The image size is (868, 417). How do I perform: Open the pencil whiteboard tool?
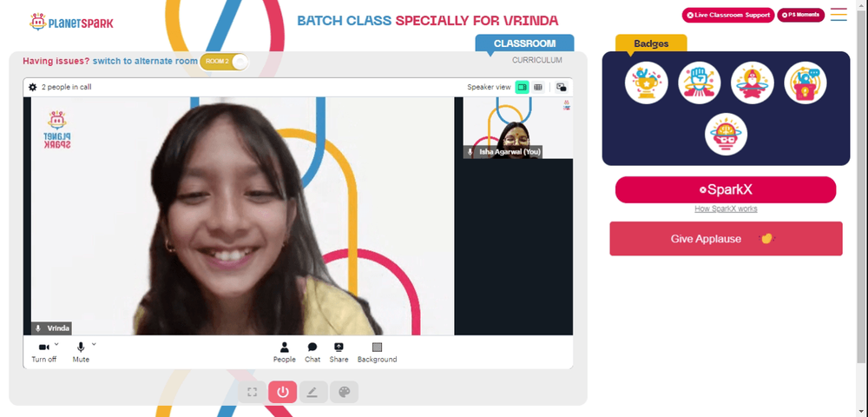312,392
